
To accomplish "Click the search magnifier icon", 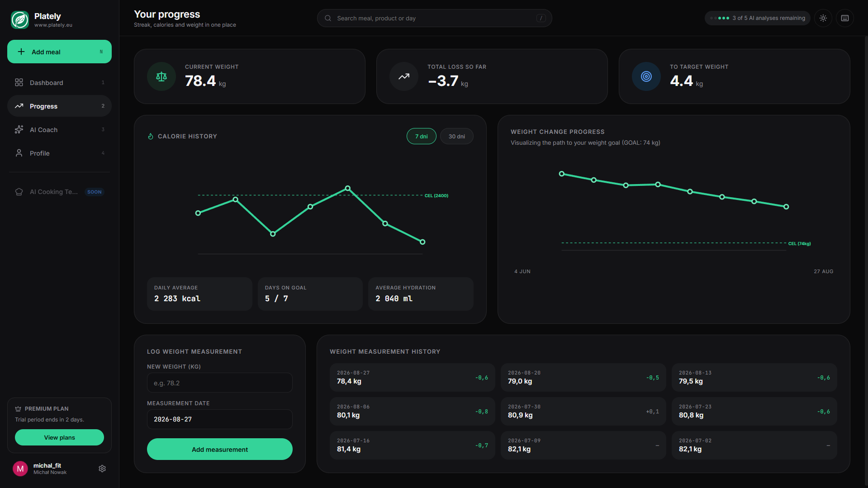I will click(x=328, y=18).
